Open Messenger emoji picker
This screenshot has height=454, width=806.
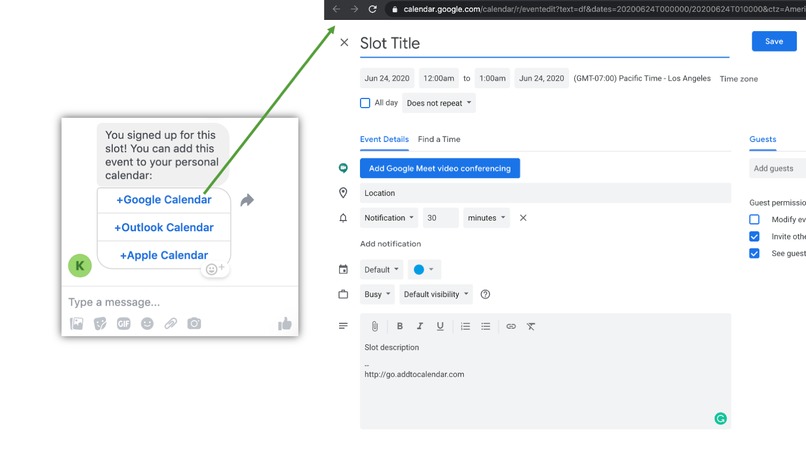click(x=147, y=323)
